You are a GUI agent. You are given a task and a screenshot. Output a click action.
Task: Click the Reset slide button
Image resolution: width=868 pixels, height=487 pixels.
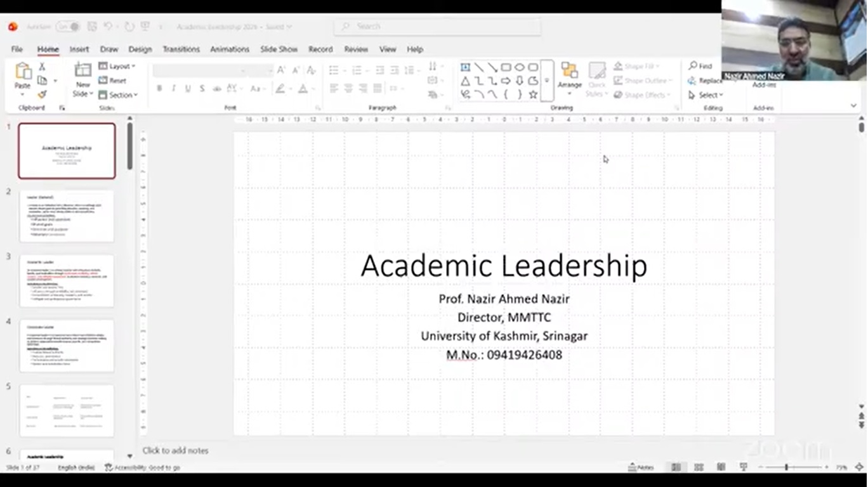pyautogui.click(x=113, y=81)
